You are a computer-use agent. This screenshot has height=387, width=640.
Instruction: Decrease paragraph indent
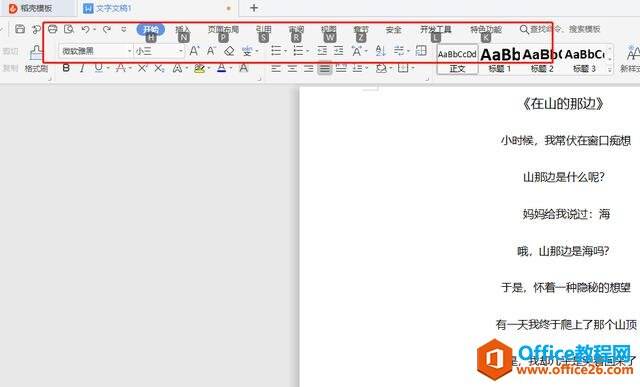pos(322,51)
